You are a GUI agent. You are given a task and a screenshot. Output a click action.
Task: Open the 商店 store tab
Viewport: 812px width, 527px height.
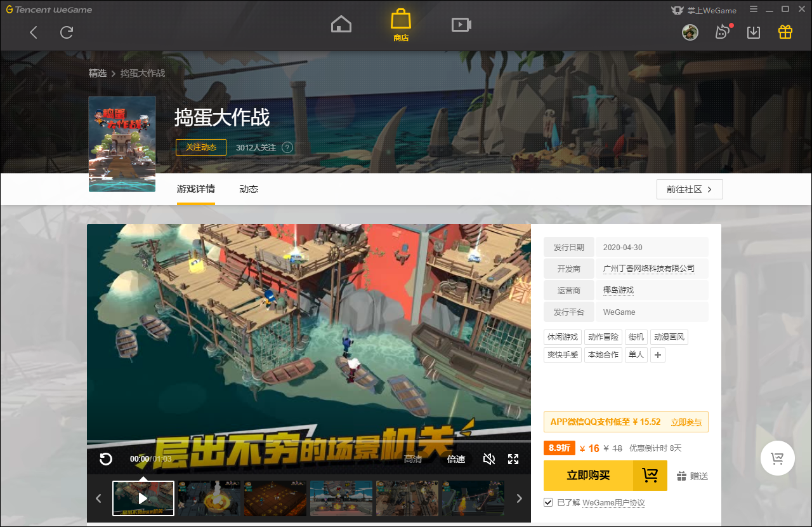tap(401, 25)
